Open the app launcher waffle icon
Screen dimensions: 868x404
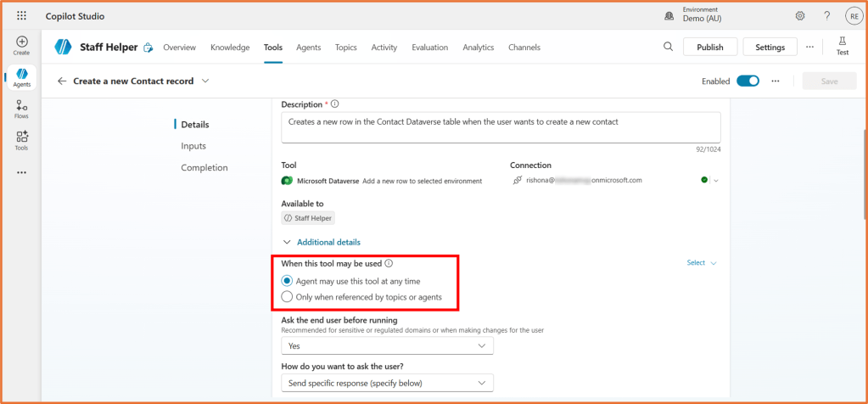22,16
